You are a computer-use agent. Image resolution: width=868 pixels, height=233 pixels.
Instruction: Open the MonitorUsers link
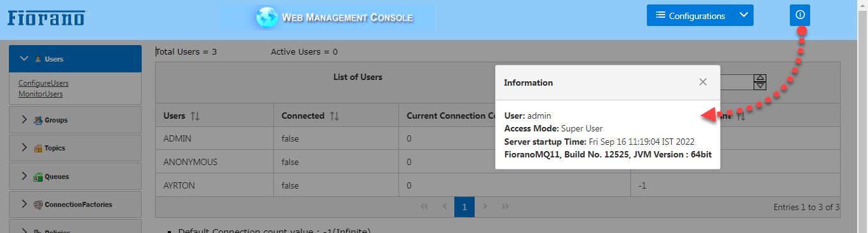pos(41,94)
